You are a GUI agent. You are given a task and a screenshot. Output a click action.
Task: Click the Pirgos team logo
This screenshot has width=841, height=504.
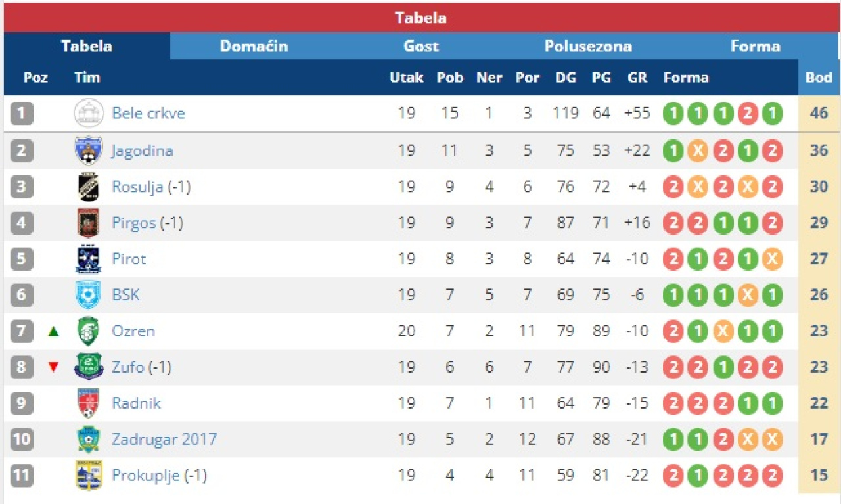click(x=88, y=223)
